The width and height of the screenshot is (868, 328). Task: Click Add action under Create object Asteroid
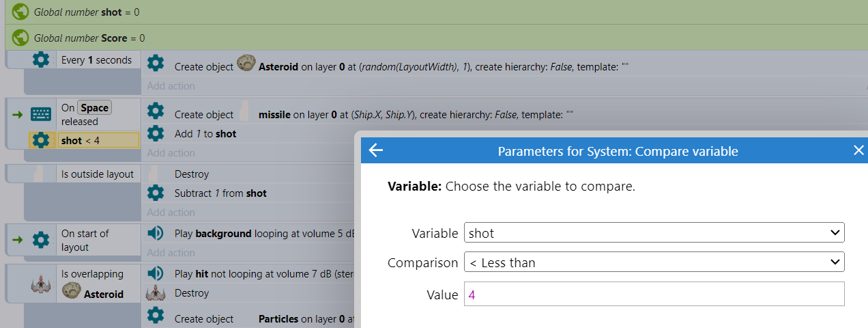tap(171, 86)
